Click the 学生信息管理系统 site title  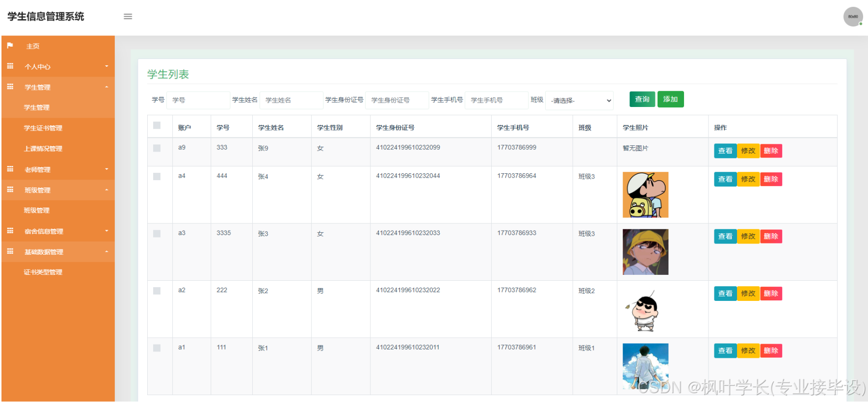(x=46, y=17)
